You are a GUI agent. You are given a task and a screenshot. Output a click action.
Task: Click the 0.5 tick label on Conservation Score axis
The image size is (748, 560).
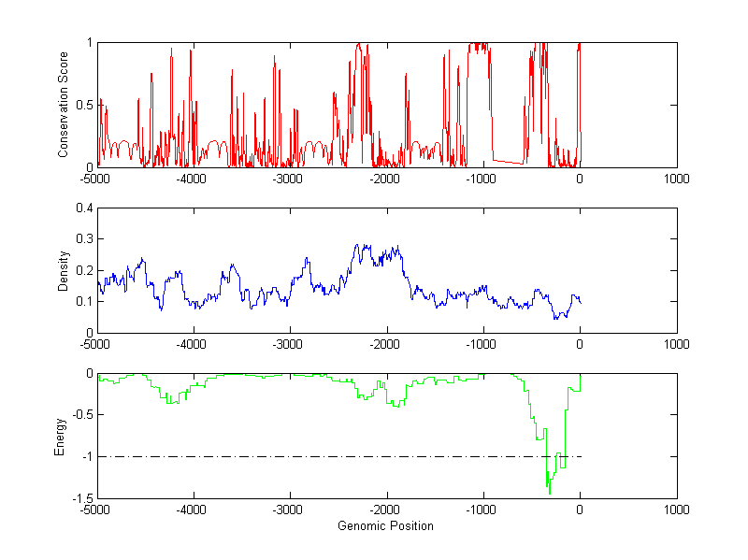[x=80, y=105]
